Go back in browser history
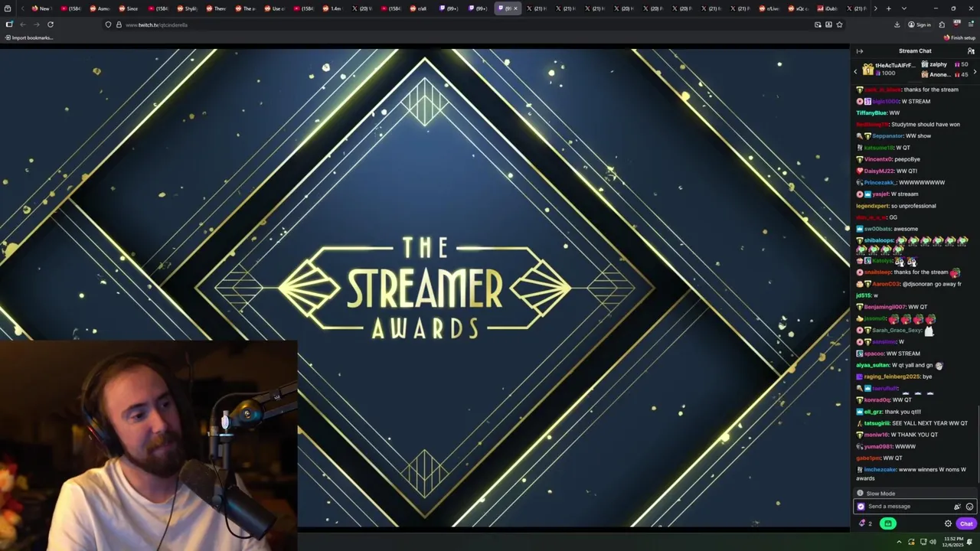This screenshot has width=980, height=551. coord(22,24)
